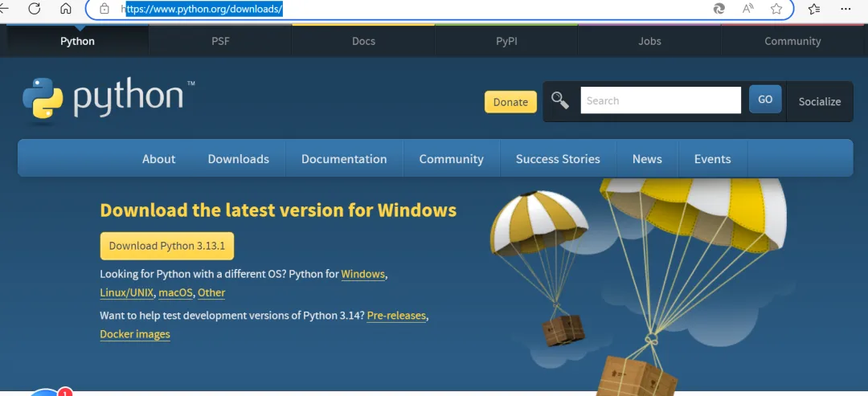Follow the Other link
868x396 pixels.
click(x=211, y=292)
